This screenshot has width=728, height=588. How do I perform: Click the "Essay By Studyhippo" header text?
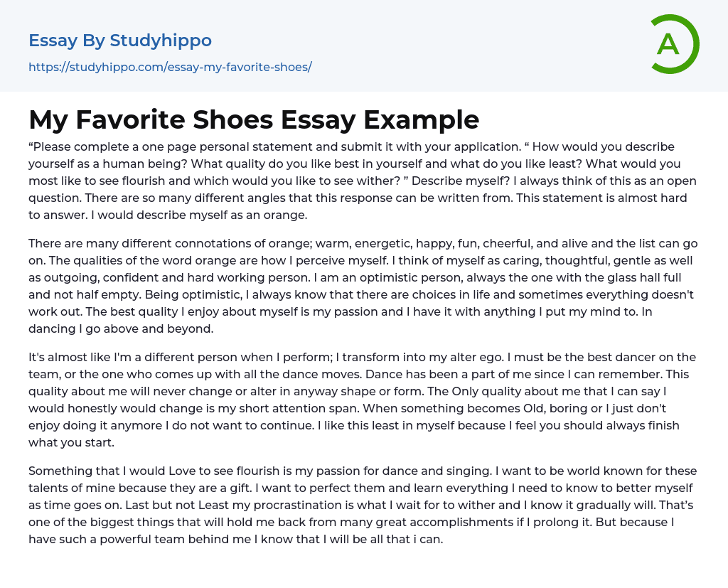tap(120, 41)
